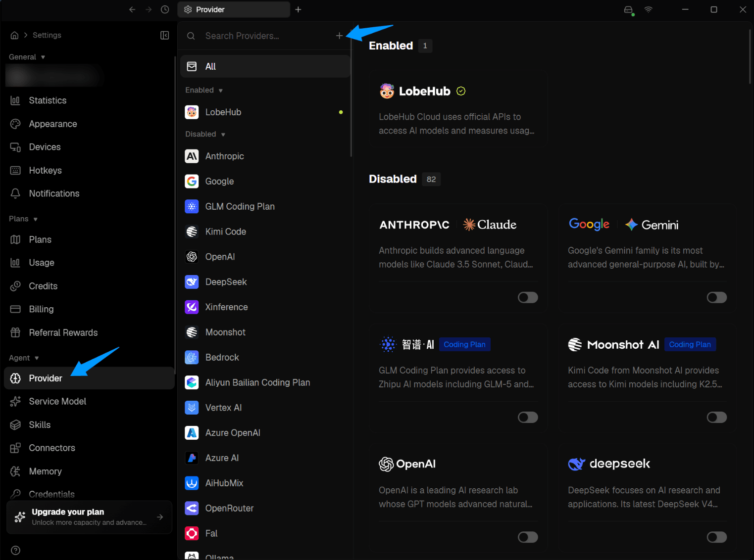Collapse the Plans section header
The image size is (754, 560).
click(x=23, y=219)
